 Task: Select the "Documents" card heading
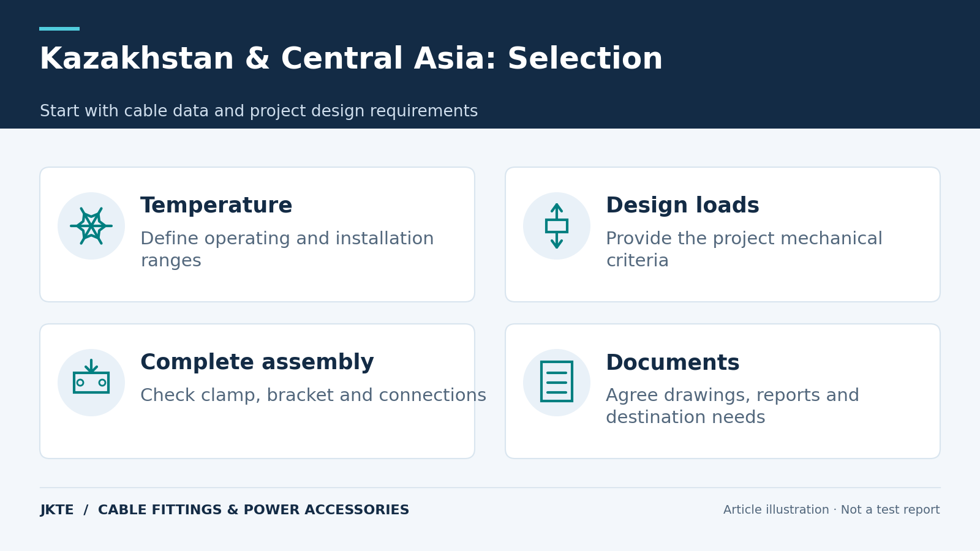pos(673,362)
